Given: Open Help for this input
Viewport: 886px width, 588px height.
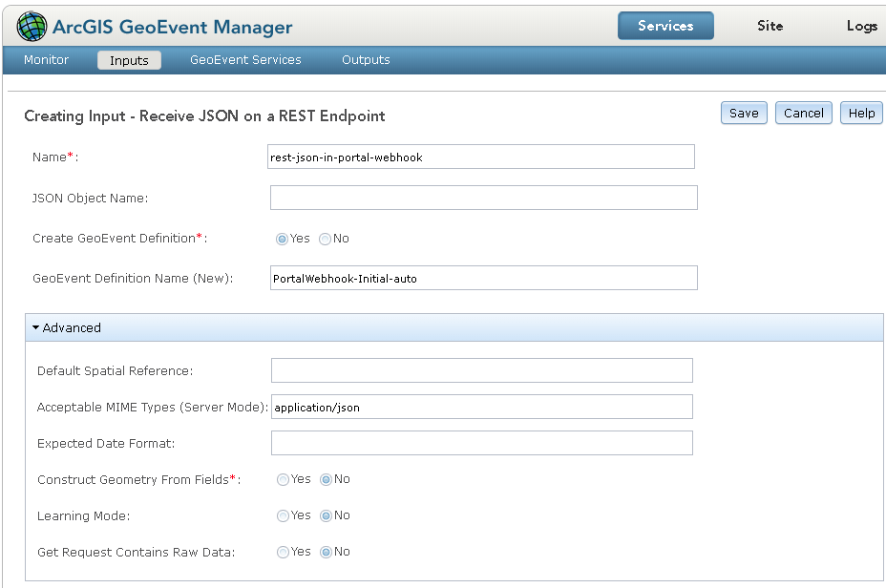Looking at the screenshot, I should point(862,113).
